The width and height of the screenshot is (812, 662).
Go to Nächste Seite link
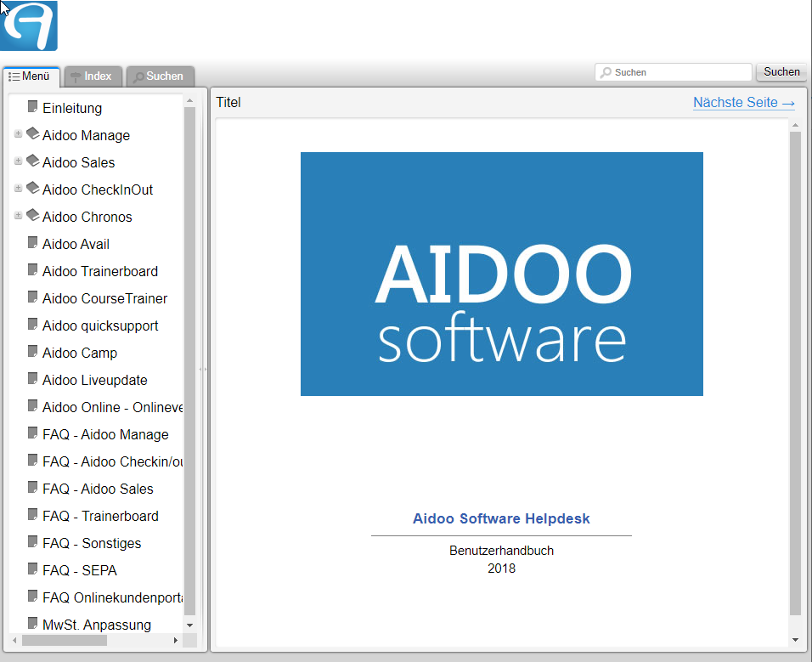744,103
